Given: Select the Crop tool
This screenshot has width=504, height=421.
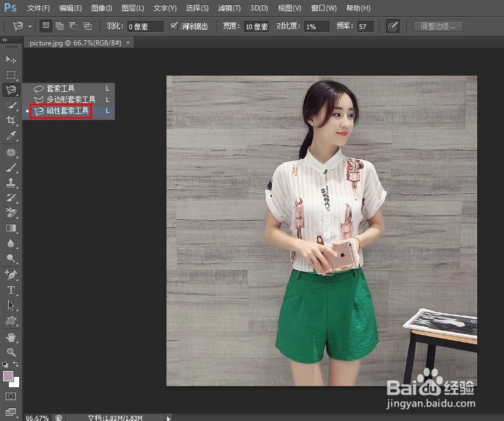Looking at the screenshot, I should tap(11, 120).
